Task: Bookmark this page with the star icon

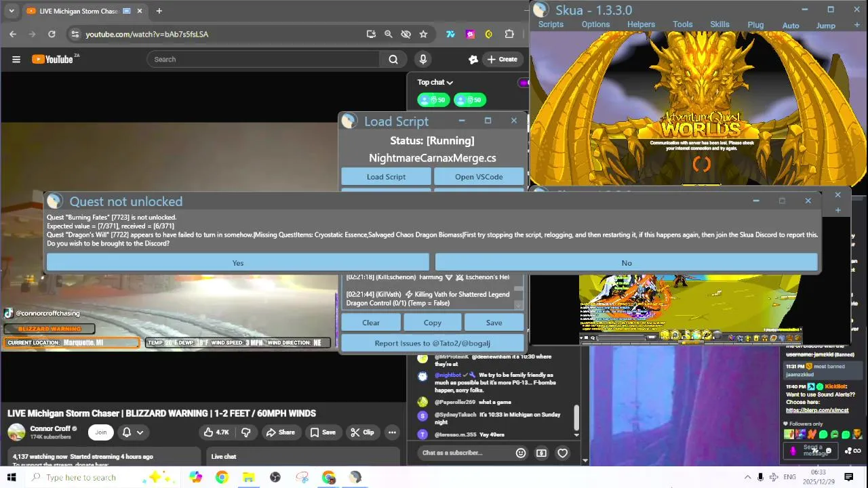Action: tap(423, 34)
